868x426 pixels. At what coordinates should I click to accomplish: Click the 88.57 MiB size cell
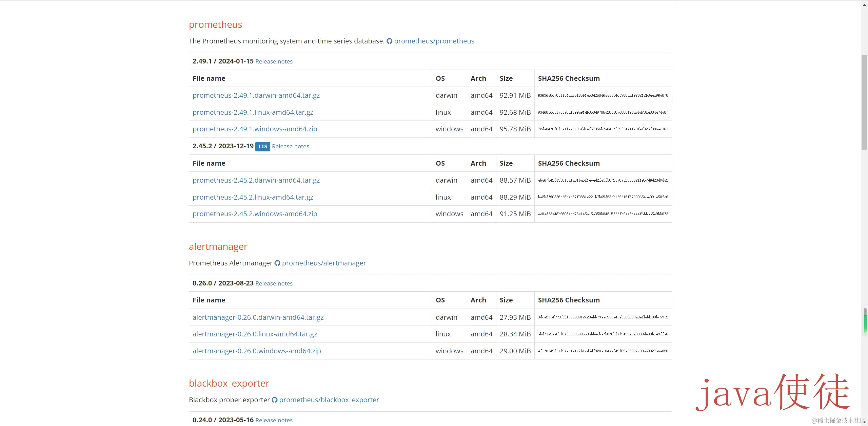click(515, 180)
